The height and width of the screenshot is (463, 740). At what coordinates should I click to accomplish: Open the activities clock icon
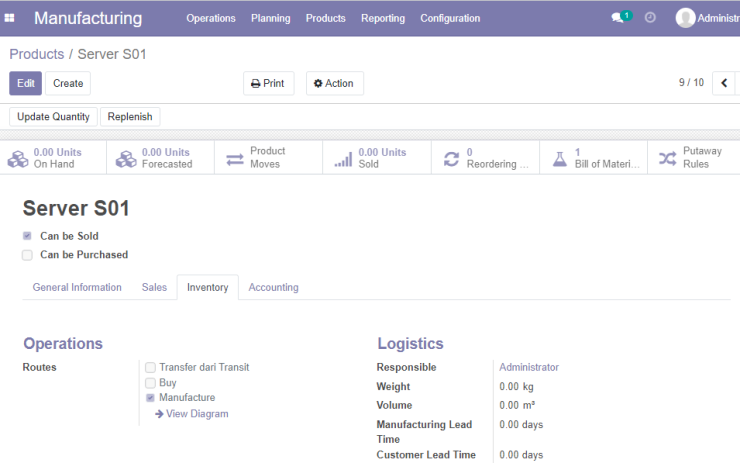tap(650, 17)
